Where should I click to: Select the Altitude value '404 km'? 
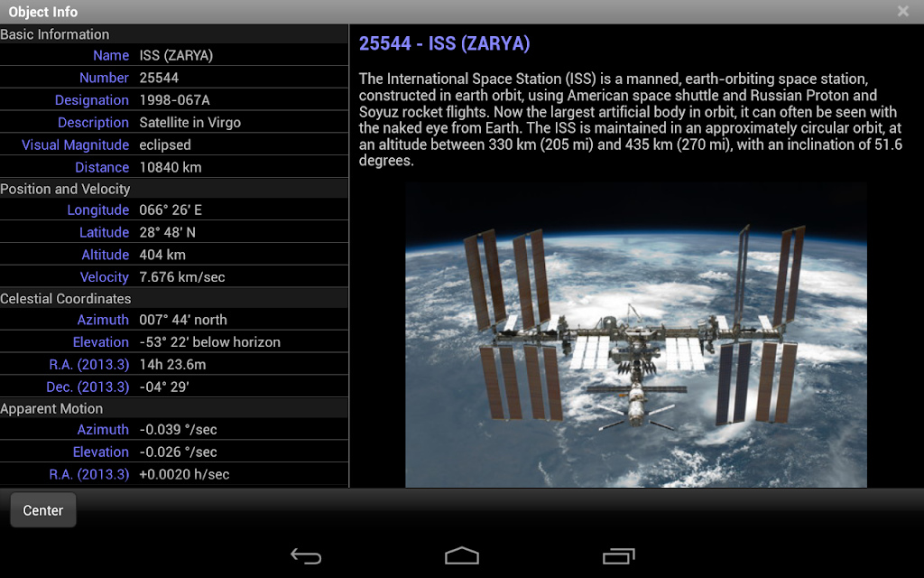click(162, 255)
